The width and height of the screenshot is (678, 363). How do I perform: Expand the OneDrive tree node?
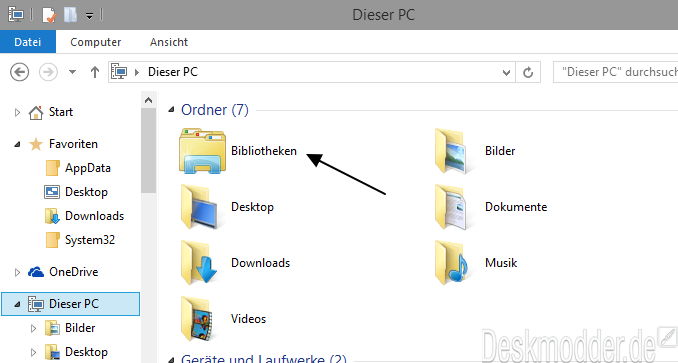coord(17,272)
